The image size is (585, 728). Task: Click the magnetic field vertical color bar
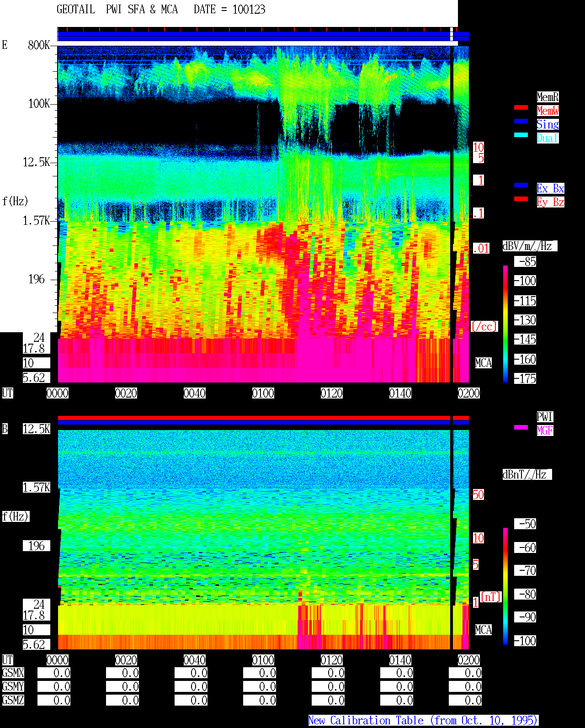[x=505, y=586]
